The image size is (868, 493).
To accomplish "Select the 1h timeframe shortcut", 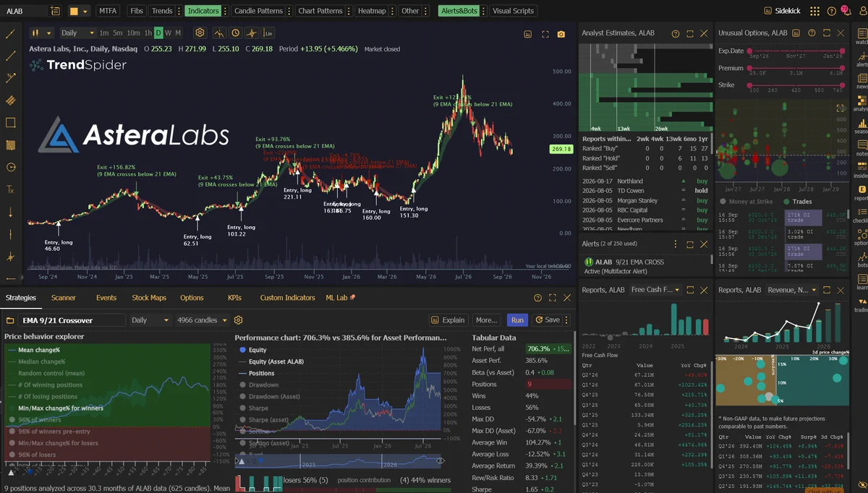I will (x=148, y=33).
